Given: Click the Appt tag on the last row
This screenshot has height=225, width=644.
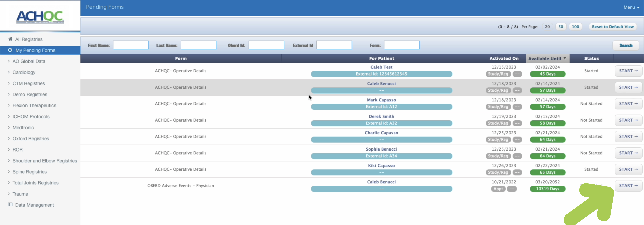Looking at the screenshot, I should [498, 189].
